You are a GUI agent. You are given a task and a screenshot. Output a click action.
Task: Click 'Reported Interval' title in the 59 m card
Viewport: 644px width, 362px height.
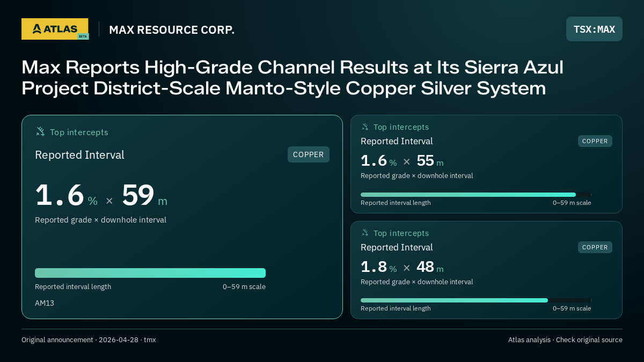tap(79, 155)
